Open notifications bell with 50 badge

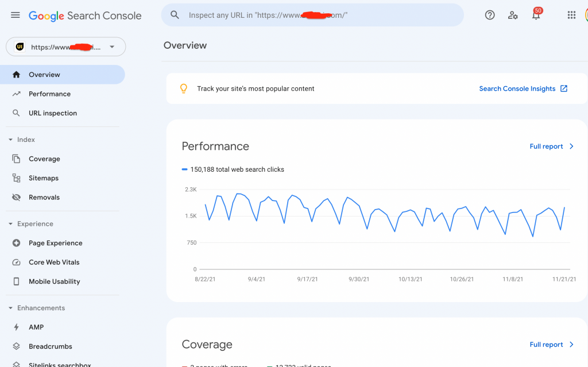536,14
